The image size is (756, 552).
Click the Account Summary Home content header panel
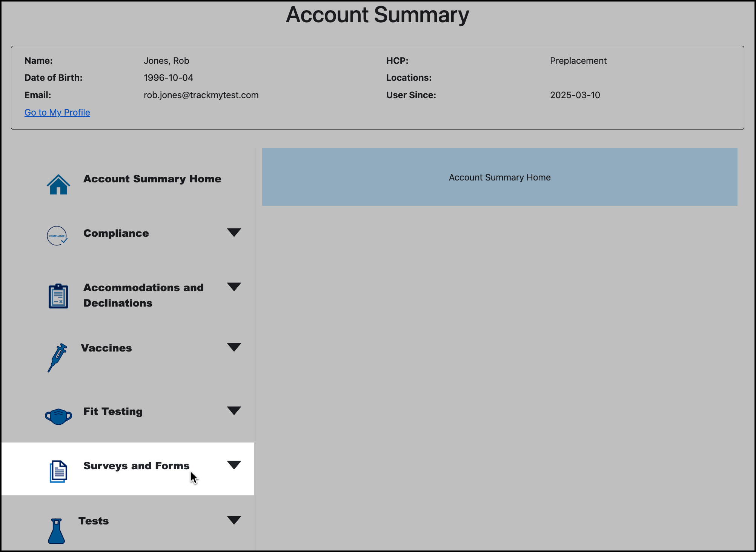[499, 177]
